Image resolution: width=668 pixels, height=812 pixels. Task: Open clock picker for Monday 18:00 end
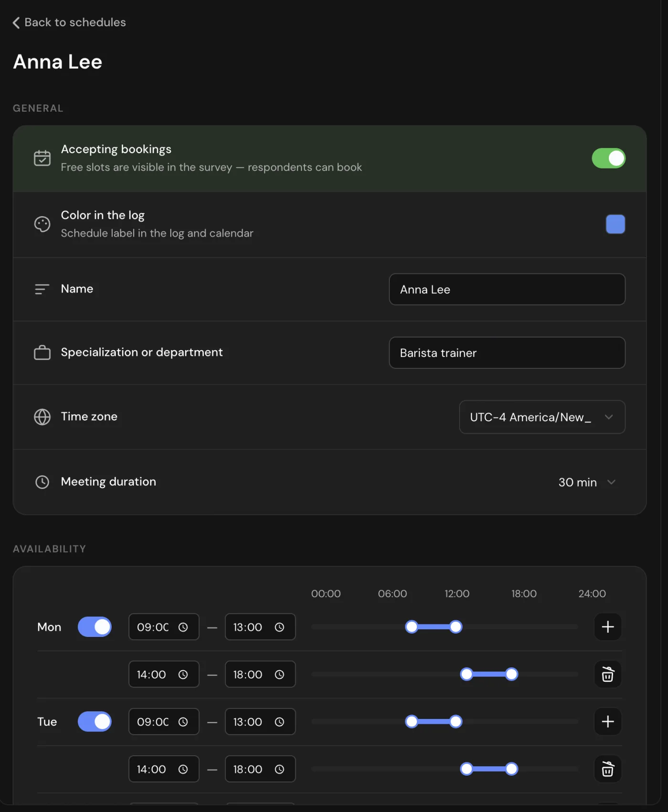click(x=280, y=675)
